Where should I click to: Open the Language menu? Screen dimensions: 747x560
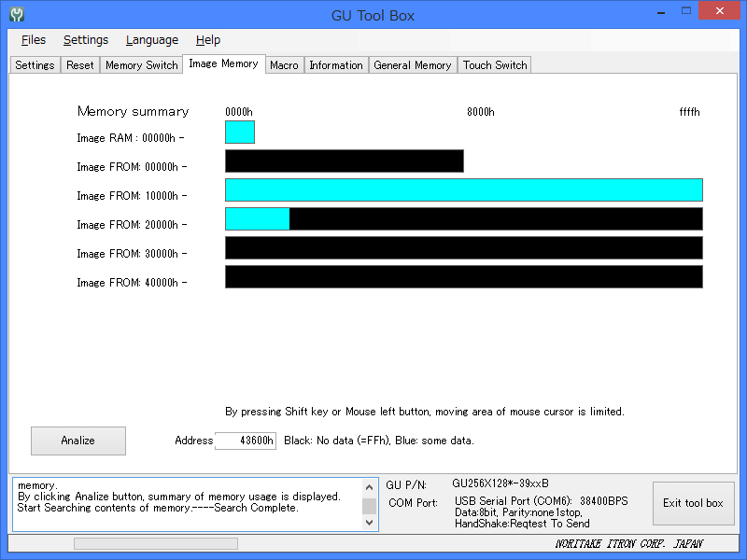click(x=151, y=40)
